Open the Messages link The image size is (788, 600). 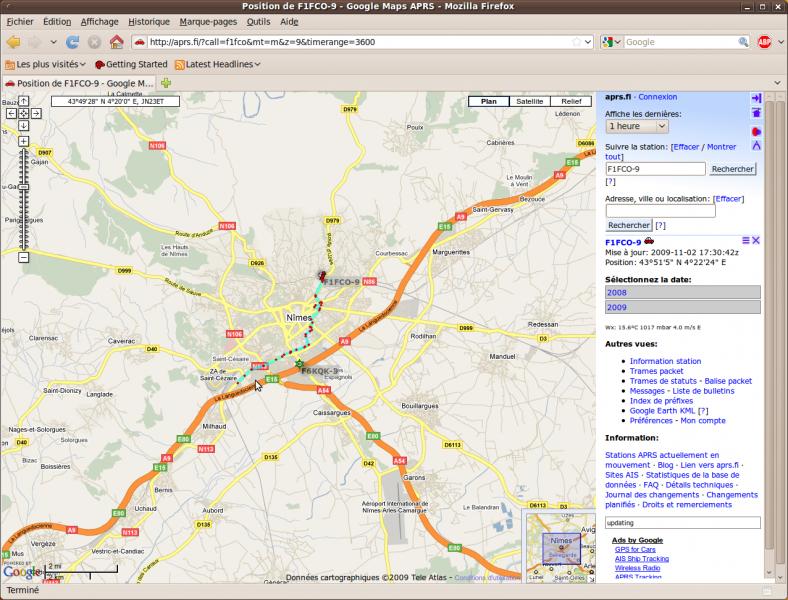pos(647,391)
